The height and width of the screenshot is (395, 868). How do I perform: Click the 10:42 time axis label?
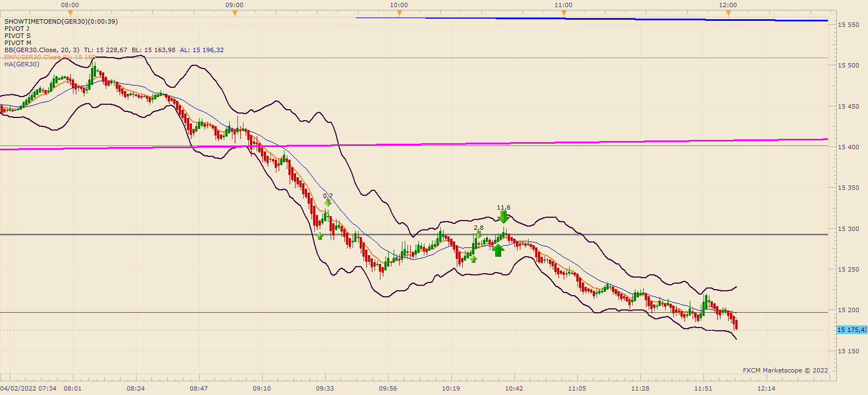point(514,388)
